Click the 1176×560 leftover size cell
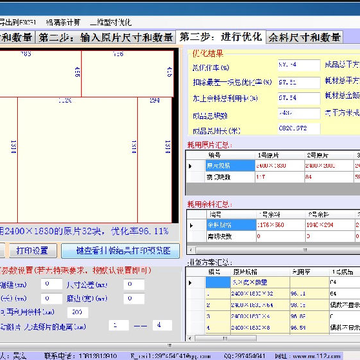360x360 pixels. click(281, 225)
